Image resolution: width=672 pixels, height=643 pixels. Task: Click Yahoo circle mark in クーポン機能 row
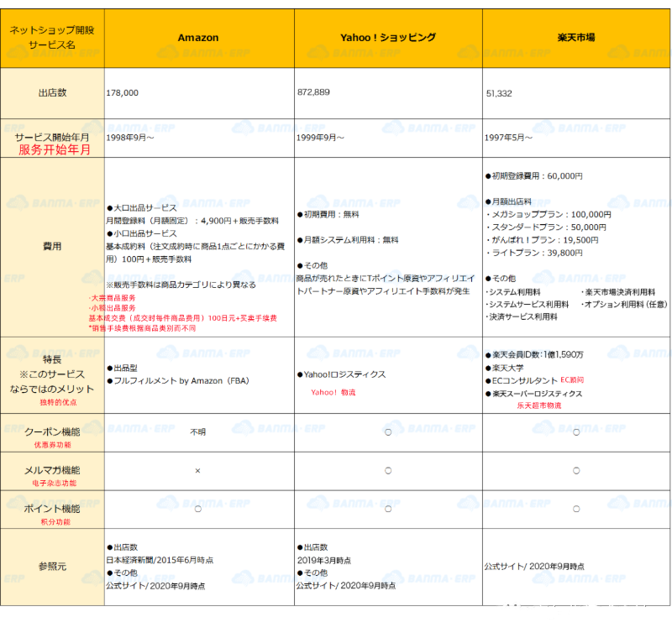point(388,432)
